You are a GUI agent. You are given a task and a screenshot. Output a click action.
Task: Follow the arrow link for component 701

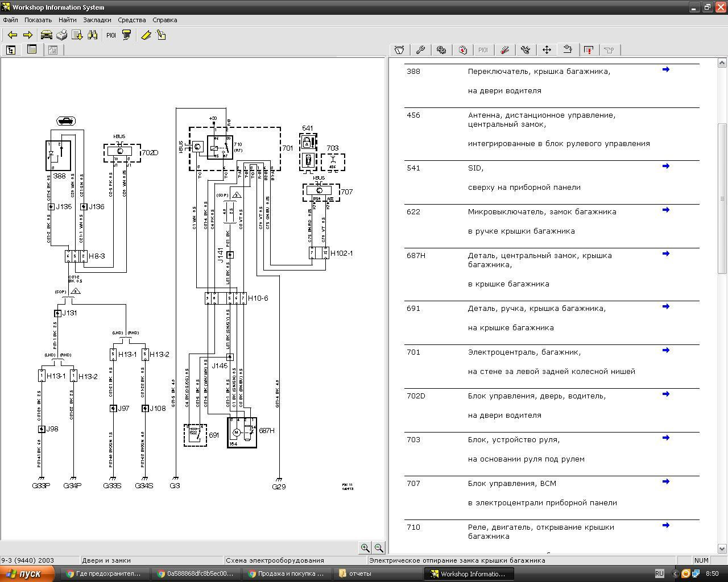pyautogui.click(x=666, y=351)
